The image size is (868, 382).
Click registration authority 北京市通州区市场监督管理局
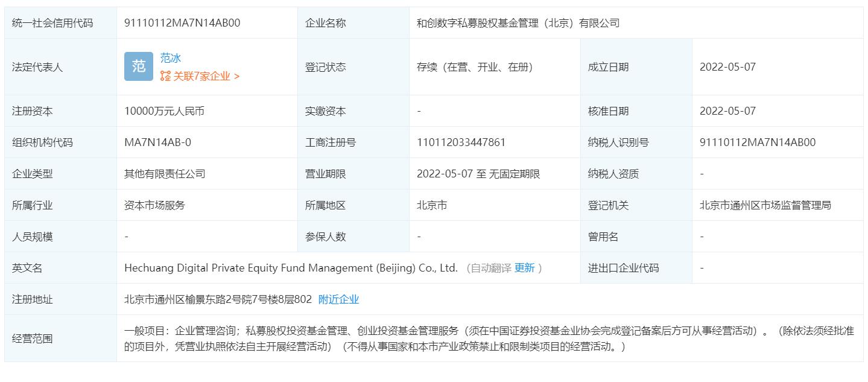point(765,205)
